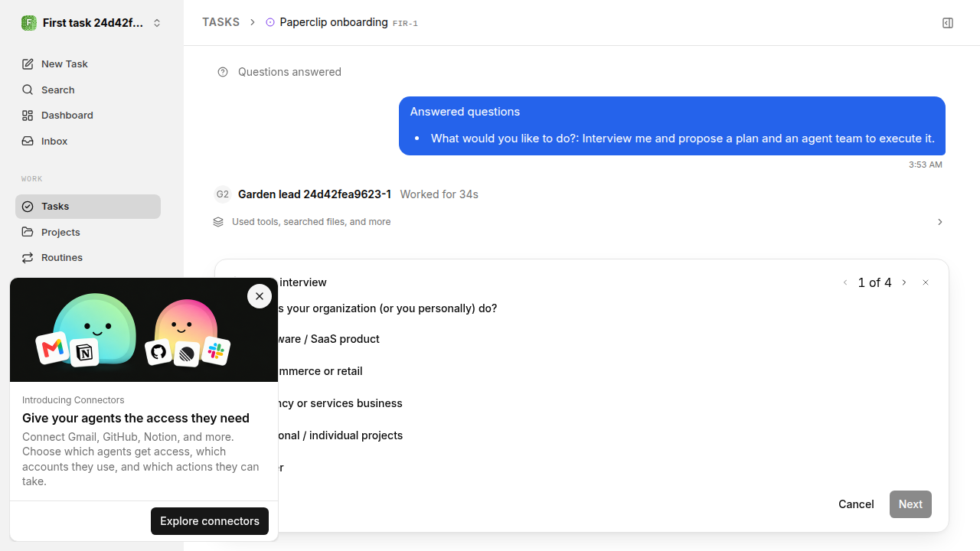This screenshot has height=551, width=980.
Task: Click the Explore connectors button
Action: tap(210, 521)
